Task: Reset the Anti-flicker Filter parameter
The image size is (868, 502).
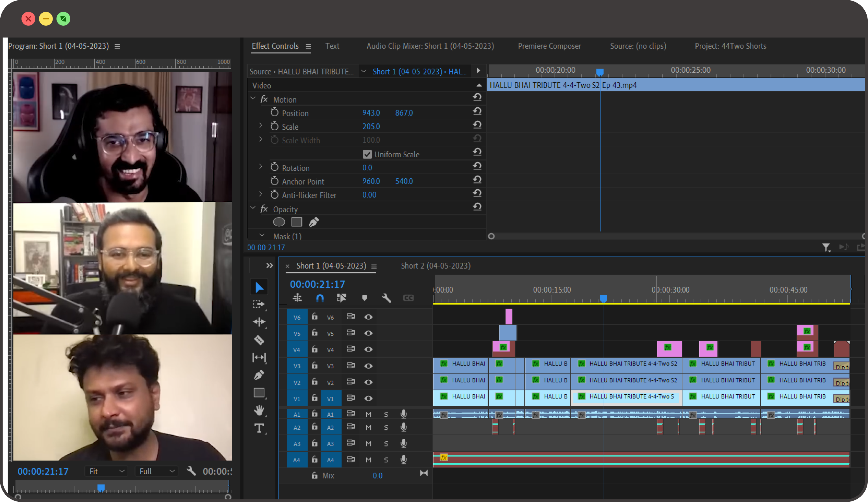Action: click(x=477, y=193)
